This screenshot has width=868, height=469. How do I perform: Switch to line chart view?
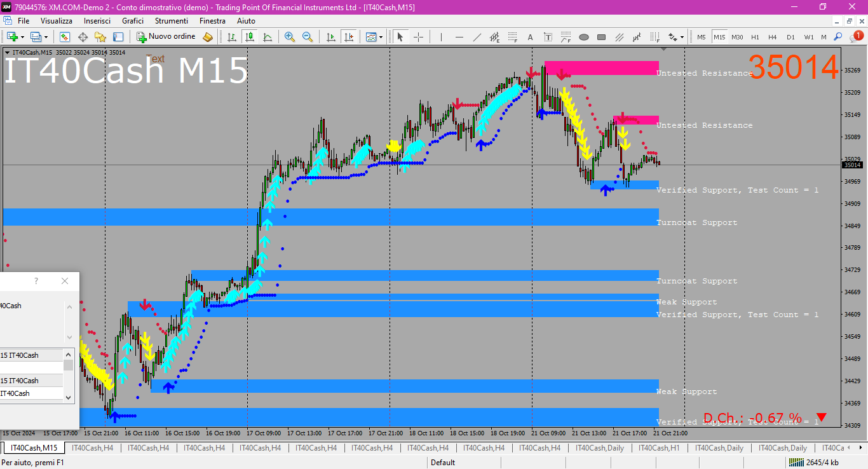pyautogui.click(x=268, y=37)
